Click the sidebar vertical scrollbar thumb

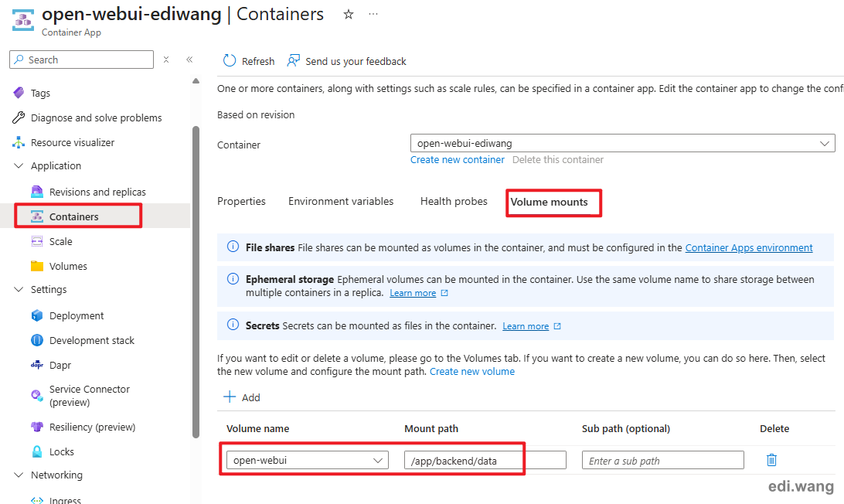pos(196,282)
